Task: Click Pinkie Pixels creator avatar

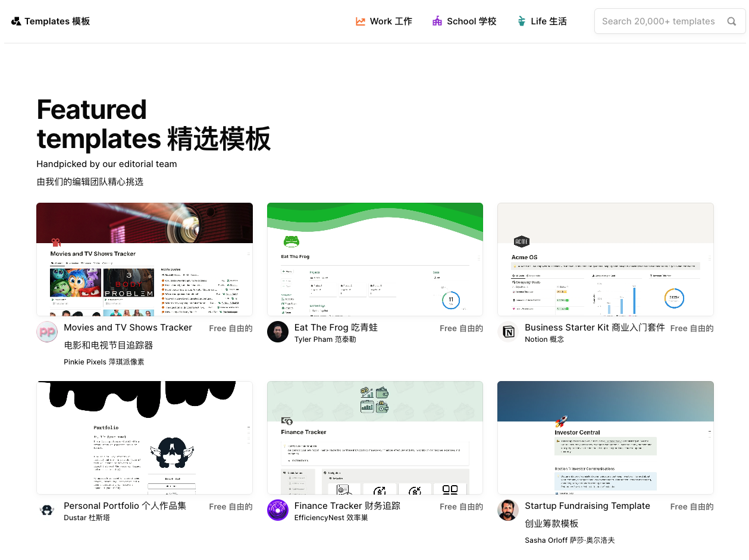Action: pyautogui.click(x=47, y=332)
